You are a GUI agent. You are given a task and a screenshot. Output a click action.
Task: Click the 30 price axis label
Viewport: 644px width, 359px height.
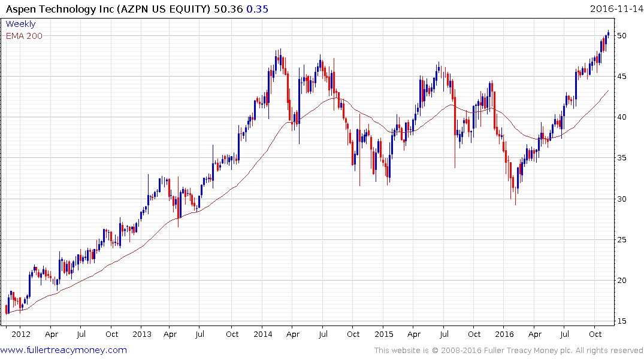coord(621,199)
